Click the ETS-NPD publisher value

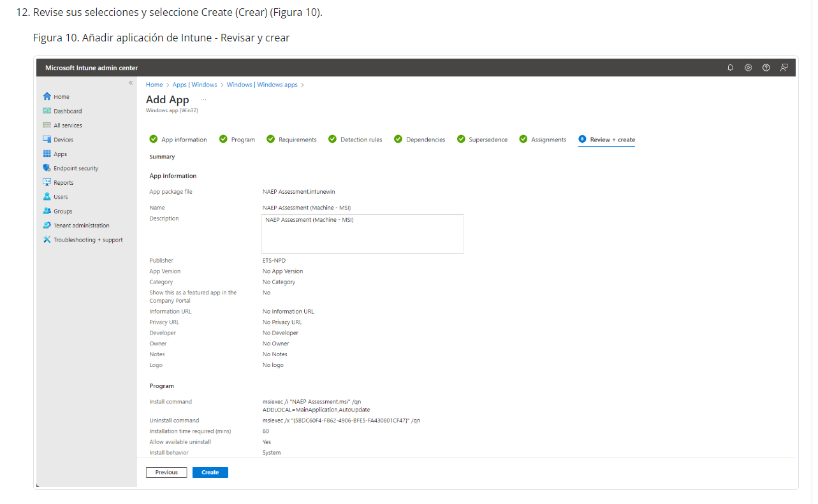[x=275, y=260]
